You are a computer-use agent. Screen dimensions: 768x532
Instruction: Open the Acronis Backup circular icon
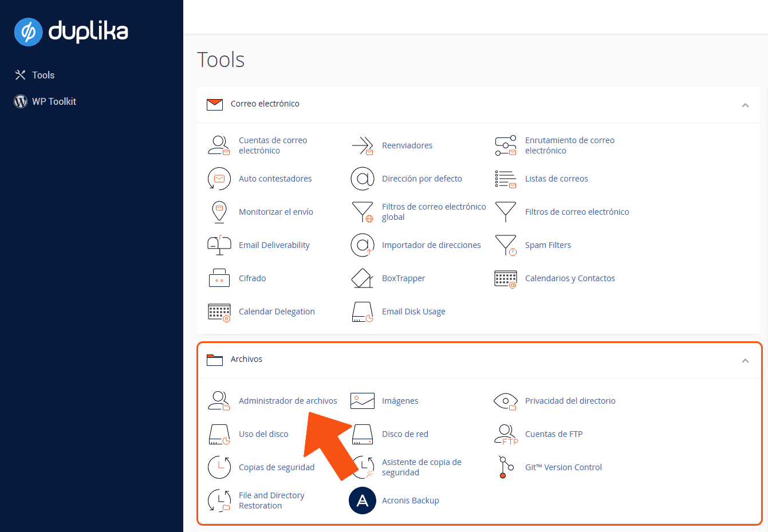(363, 501)
